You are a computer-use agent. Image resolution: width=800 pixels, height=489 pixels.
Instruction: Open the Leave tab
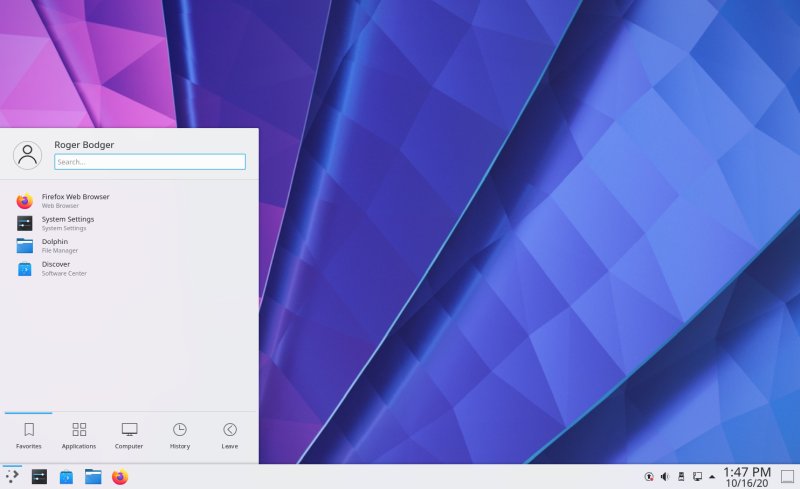pos(230,436)
